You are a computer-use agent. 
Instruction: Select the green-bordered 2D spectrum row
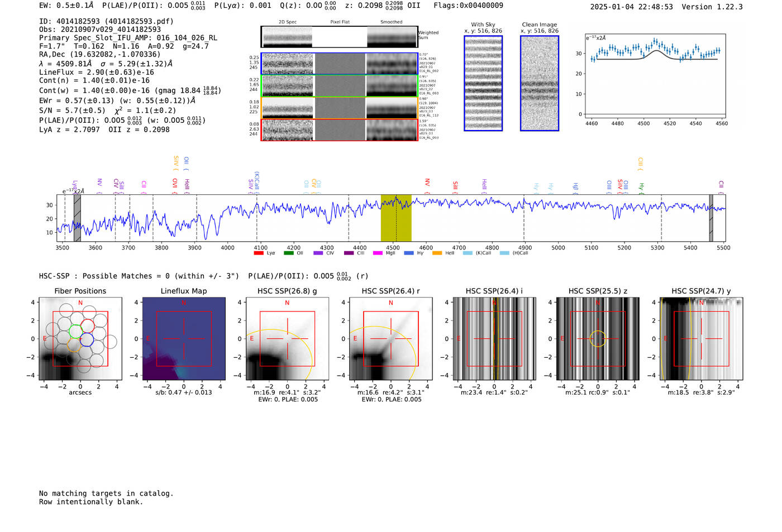[339, 86]
